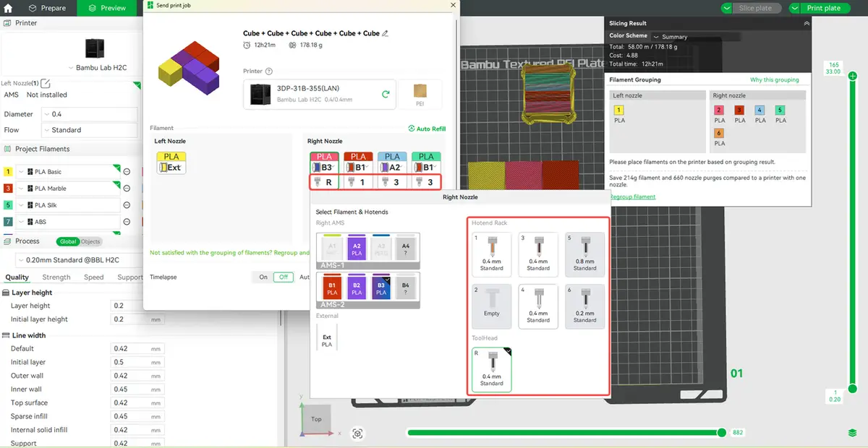The image size is (868, 448).
Task: Choose ToolHead R 0.4 mm hotend
Action: point(492,370)
